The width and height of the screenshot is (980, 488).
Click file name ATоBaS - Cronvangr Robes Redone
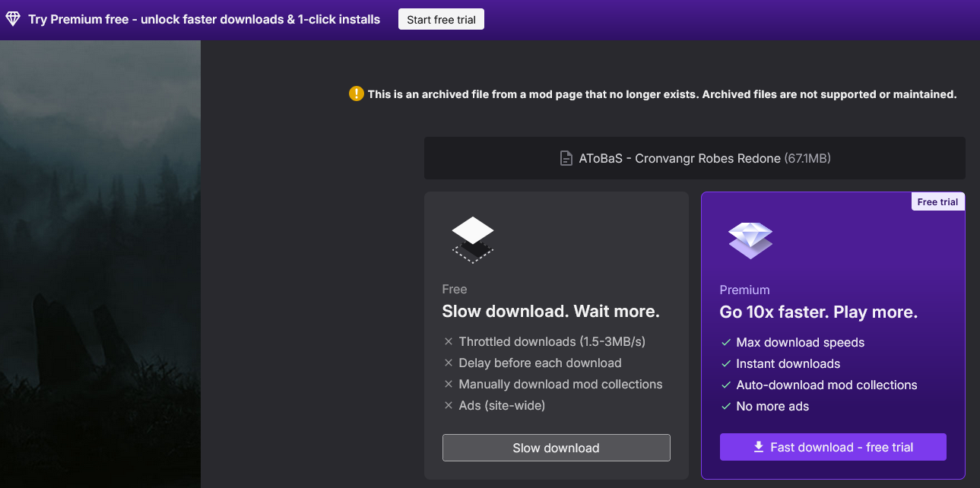[680, 159]
